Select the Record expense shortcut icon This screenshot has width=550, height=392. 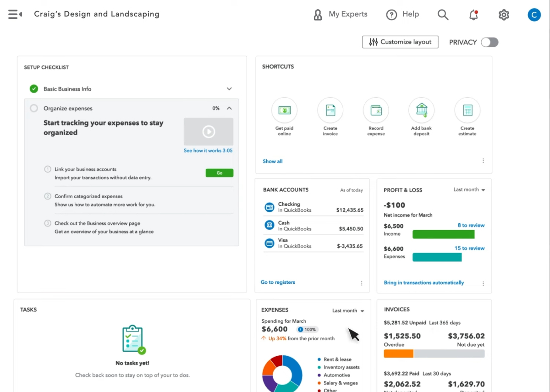click(x=376, y=110)
